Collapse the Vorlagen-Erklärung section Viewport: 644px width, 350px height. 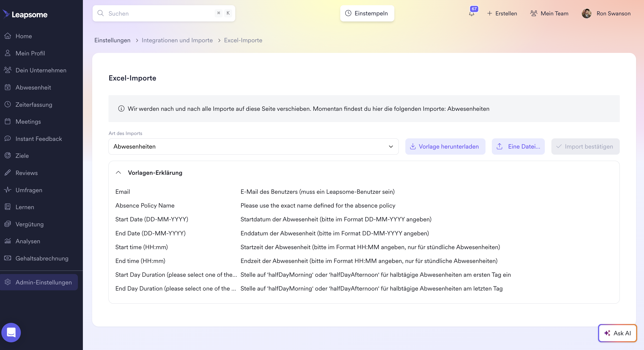click(x=118, y=173)
